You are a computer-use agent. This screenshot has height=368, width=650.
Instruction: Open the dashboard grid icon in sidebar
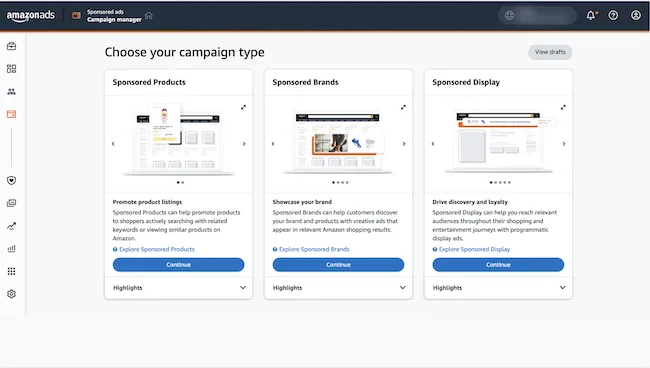click(12, 69)
